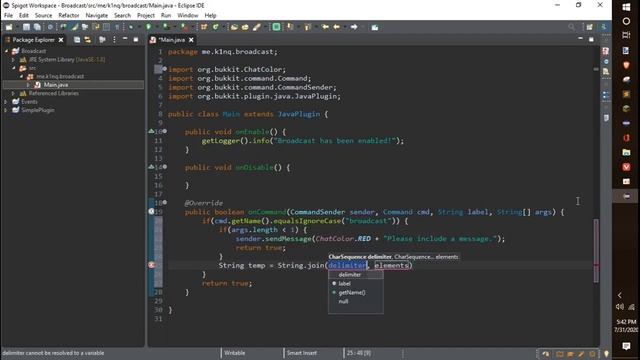Maximize the Package Explorer view
Image resolution: width=640 pixels, height=360 pixels.
click(136, 40)
